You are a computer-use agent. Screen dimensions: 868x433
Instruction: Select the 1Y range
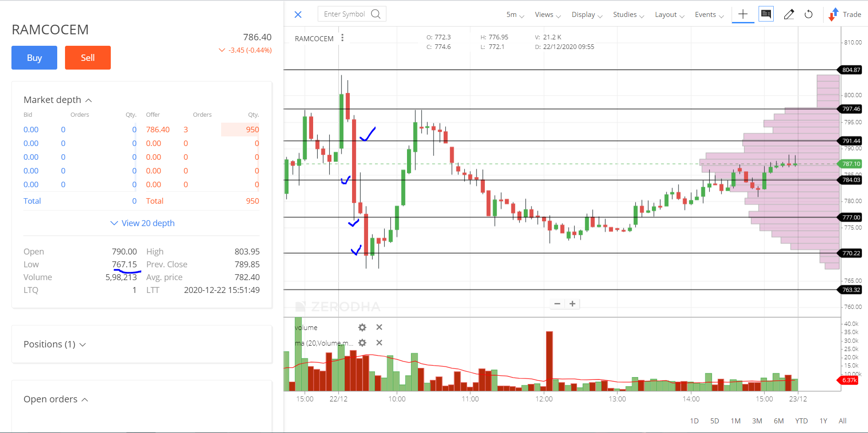pos(824,421)
